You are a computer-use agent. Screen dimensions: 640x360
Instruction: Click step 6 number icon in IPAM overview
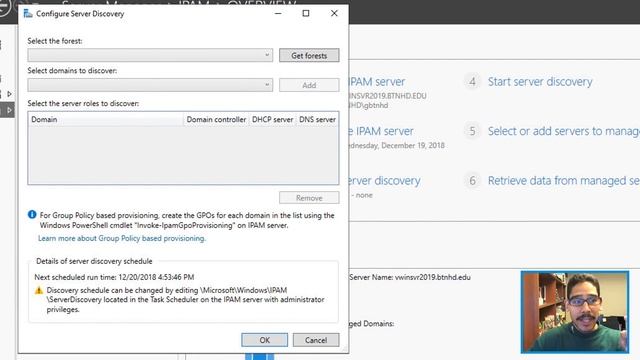click(472, 180)
